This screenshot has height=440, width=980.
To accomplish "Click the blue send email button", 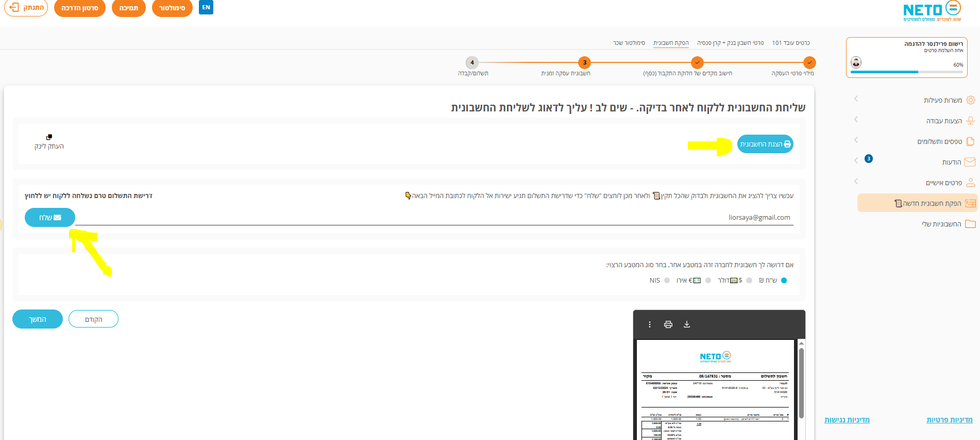I will coord(50,218).
